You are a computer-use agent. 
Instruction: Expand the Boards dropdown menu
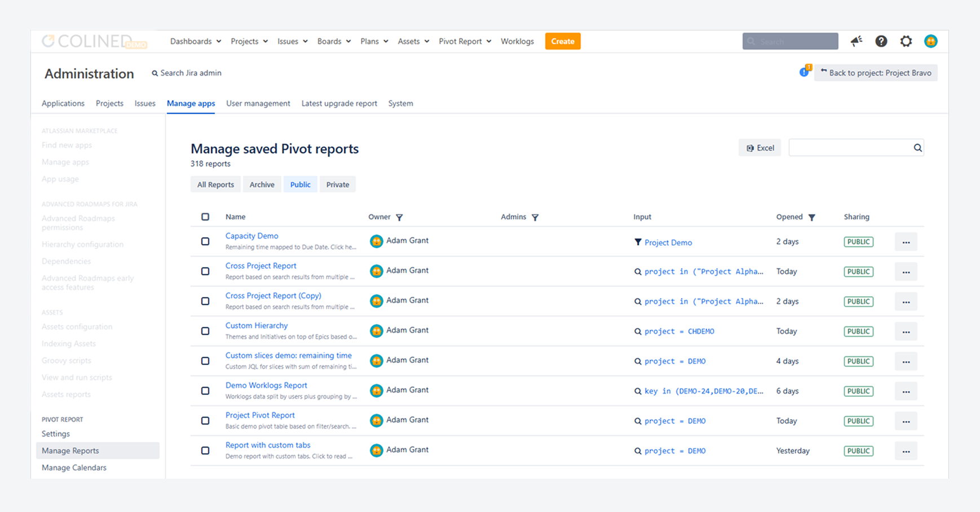334,41
